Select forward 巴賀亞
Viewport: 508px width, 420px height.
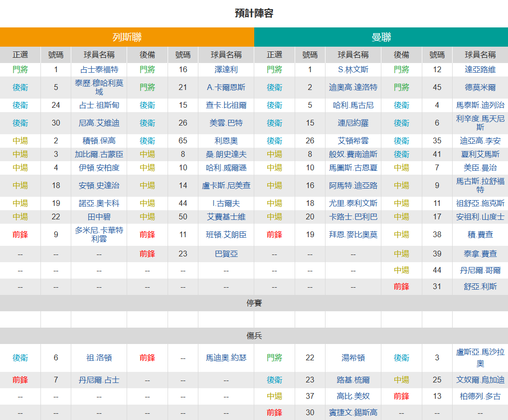[x=226, y=254]
